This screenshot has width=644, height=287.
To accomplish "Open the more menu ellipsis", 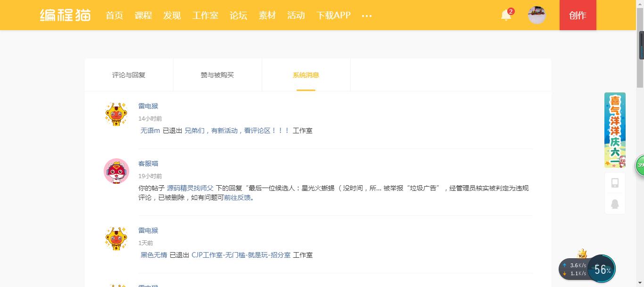I will click(367, 16).
